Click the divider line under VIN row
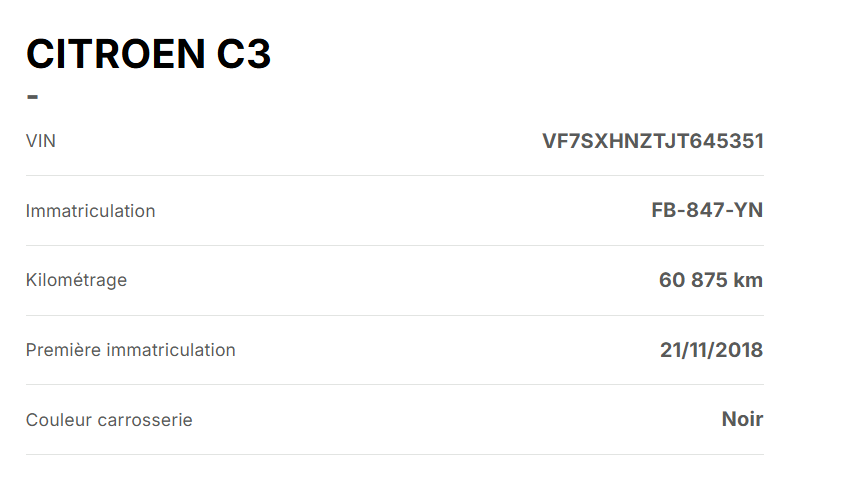This screenshot has width=845, height=497. pos(395,176)
